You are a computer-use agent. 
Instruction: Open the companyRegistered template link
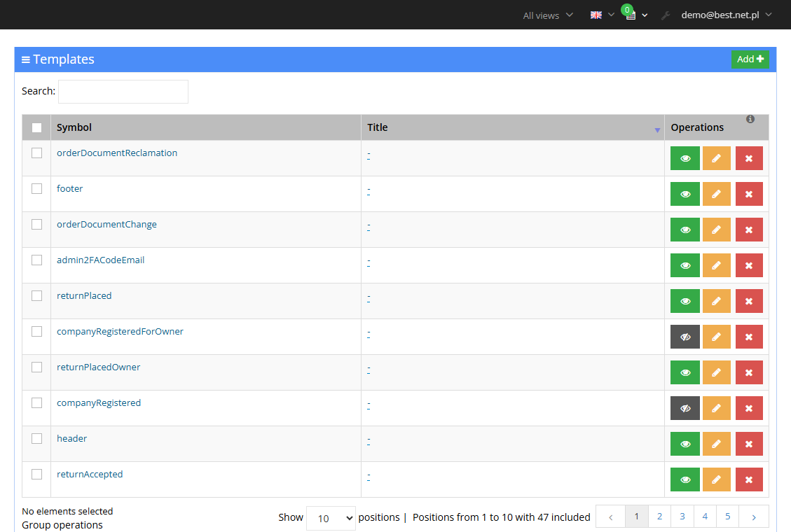coord(99,403)
